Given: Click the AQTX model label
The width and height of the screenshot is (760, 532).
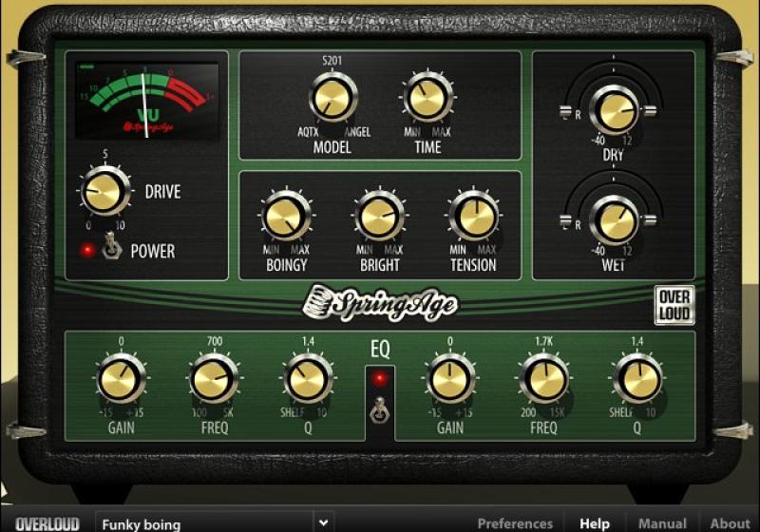Looking at the screenshot, I should (308, 132).
